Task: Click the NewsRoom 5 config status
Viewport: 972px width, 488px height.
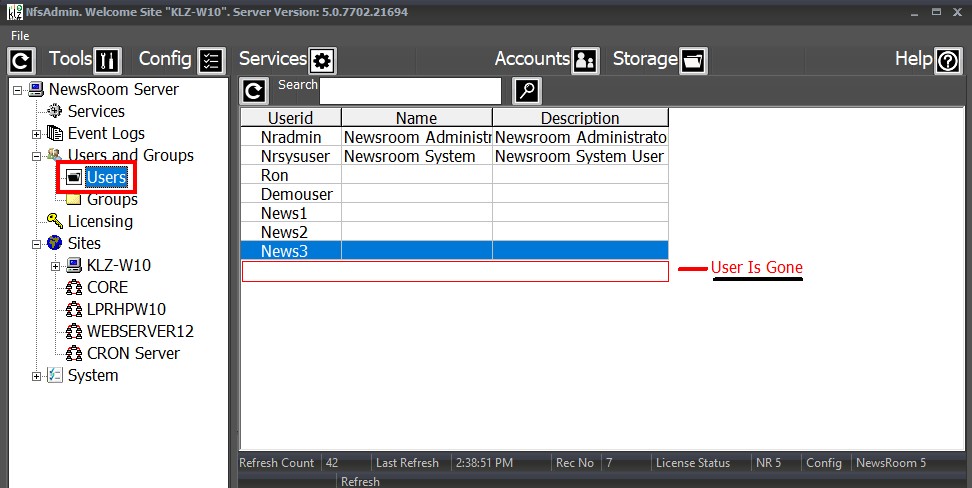Action: [891, 463]
